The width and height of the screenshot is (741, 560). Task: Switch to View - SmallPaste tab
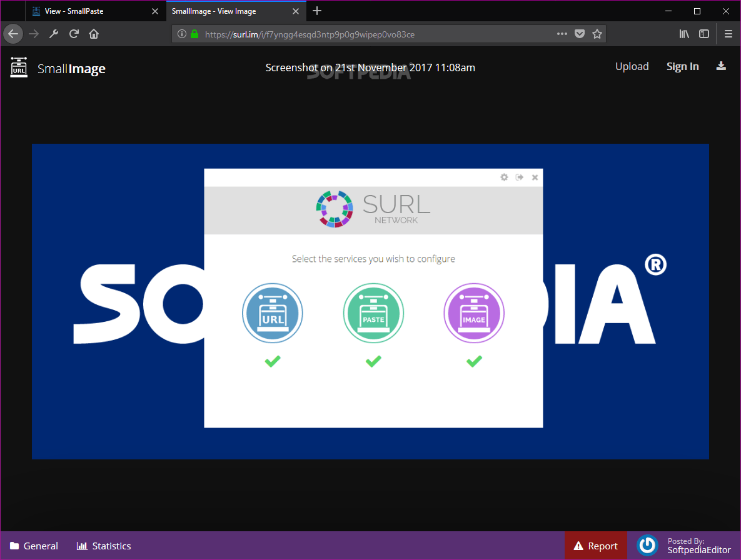[x=94, y=11]
